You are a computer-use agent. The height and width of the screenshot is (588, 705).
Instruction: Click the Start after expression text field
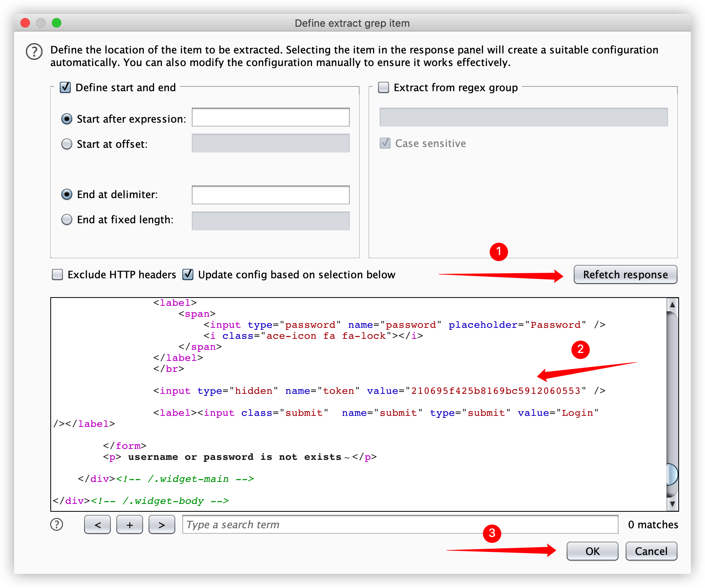(x=270, y=118)
